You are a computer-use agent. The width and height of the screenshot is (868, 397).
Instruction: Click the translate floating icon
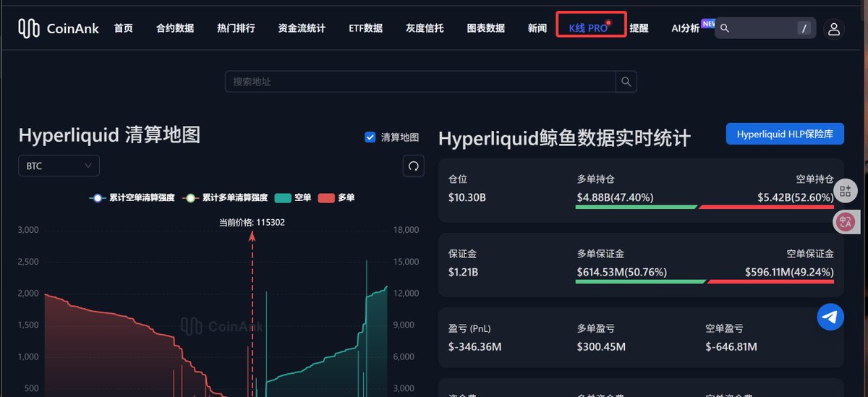[x=845, y=222]
